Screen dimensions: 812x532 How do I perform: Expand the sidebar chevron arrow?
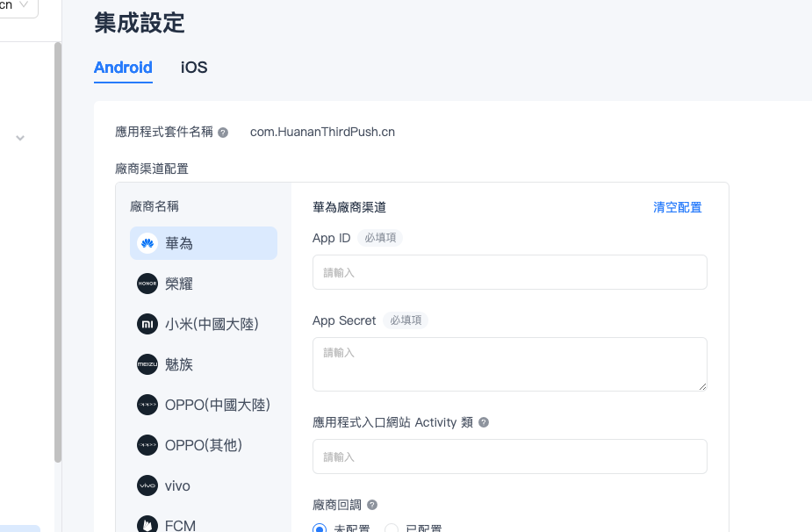click(20, 138)
